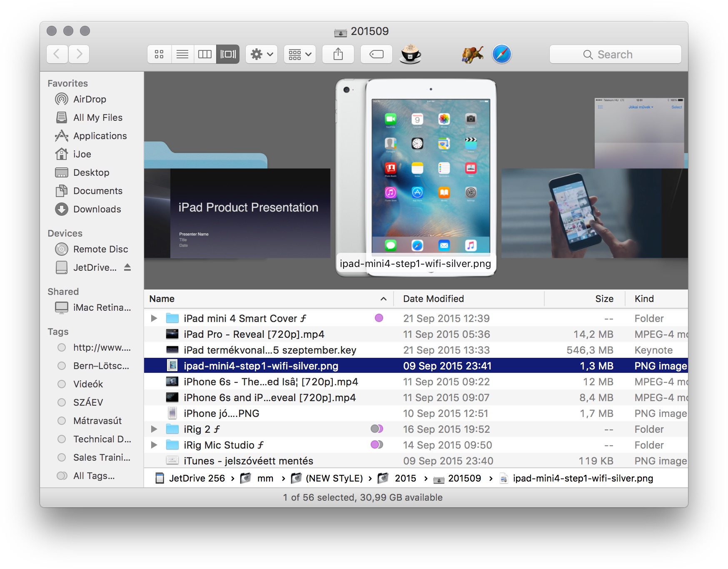Go to 201509 folder in path bar

click(x=457, y=478)
